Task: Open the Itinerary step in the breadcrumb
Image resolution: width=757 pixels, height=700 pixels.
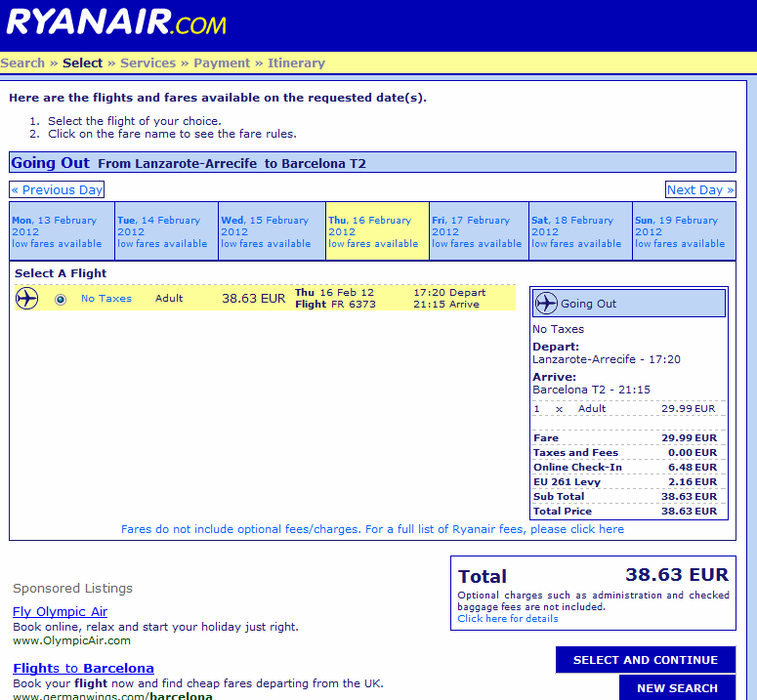Action: click(x=296, y=63)
